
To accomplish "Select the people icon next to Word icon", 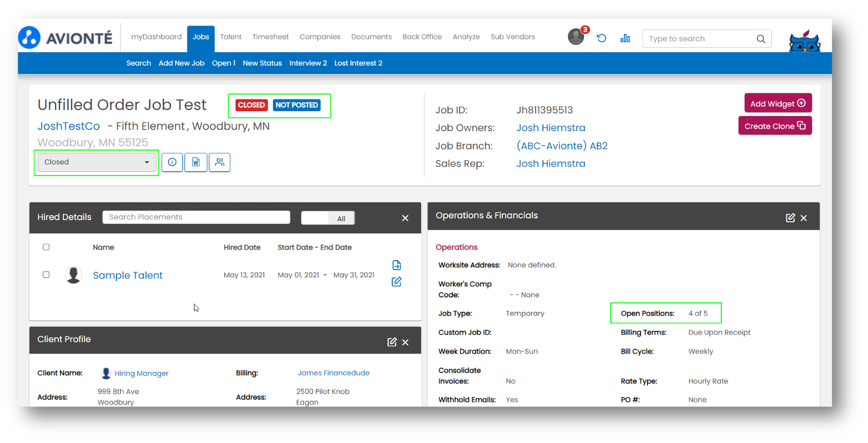I will (220, 162).
